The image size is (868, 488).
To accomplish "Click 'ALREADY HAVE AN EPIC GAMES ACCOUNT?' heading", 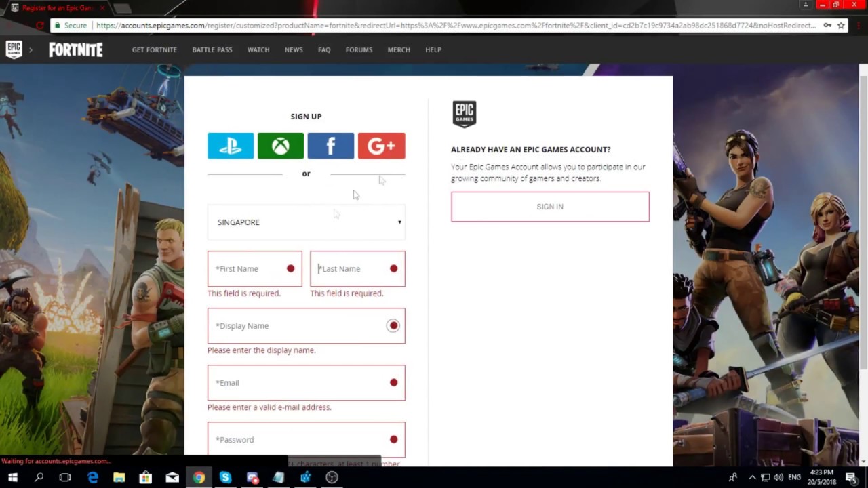I will [x=531, y=150].
